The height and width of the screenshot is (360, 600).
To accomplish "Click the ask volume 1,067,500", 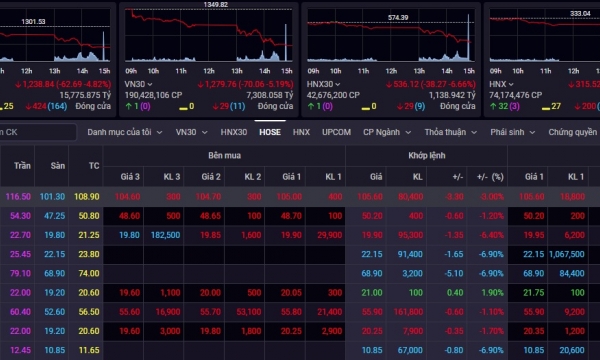I will (x=567, y=254).
